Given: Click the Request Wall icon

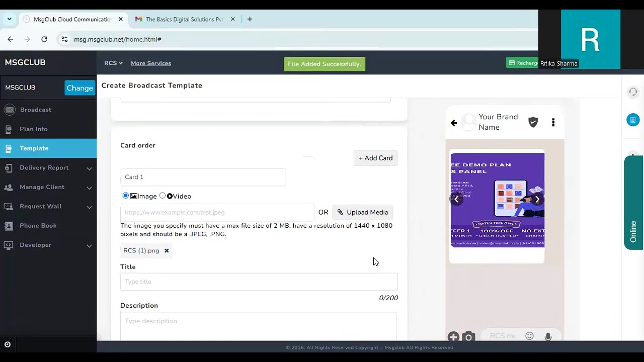Looking at the screenshot, I should tap(9, 207).
